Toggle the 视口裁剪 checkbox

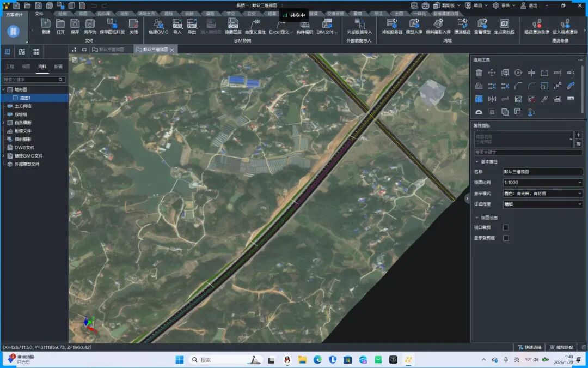coord(505,227)
